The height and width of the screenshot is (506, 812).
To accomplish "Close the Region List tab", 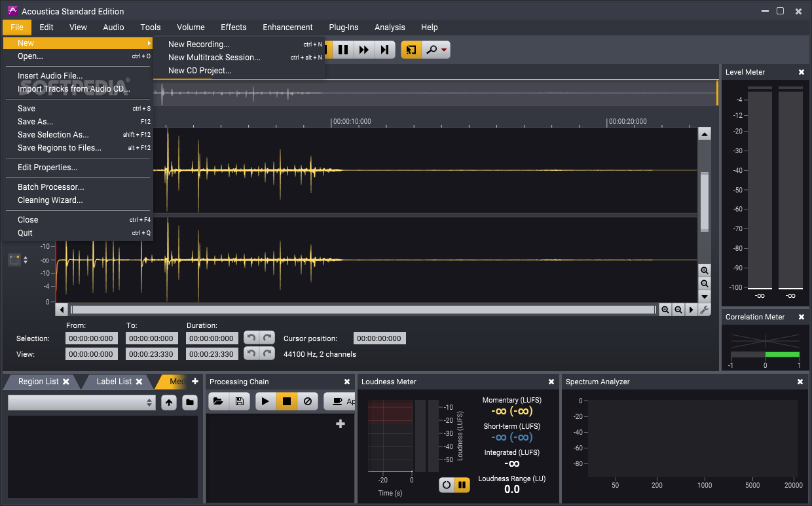I will click(x=66, y=382).
